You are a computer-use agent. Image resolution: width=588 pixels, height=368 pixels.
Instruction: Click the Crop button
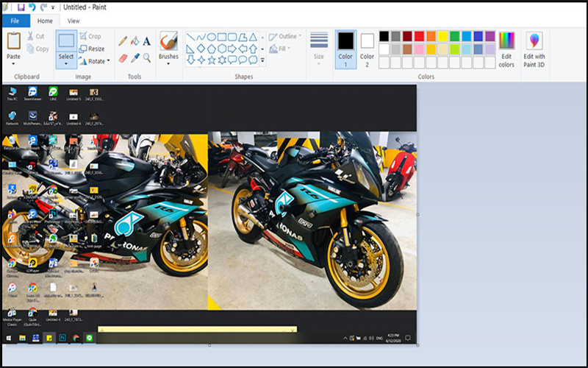click(x=90, y=36)
